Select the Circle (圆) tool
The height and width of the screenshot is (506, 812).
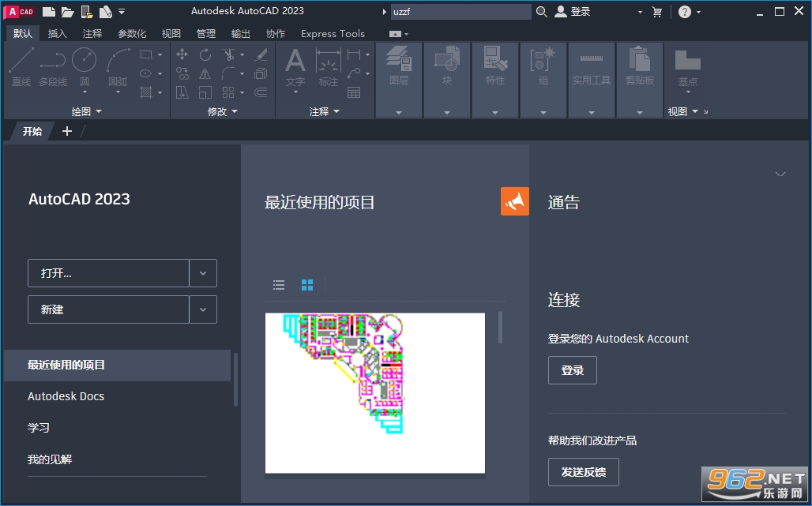click(84, 67)
